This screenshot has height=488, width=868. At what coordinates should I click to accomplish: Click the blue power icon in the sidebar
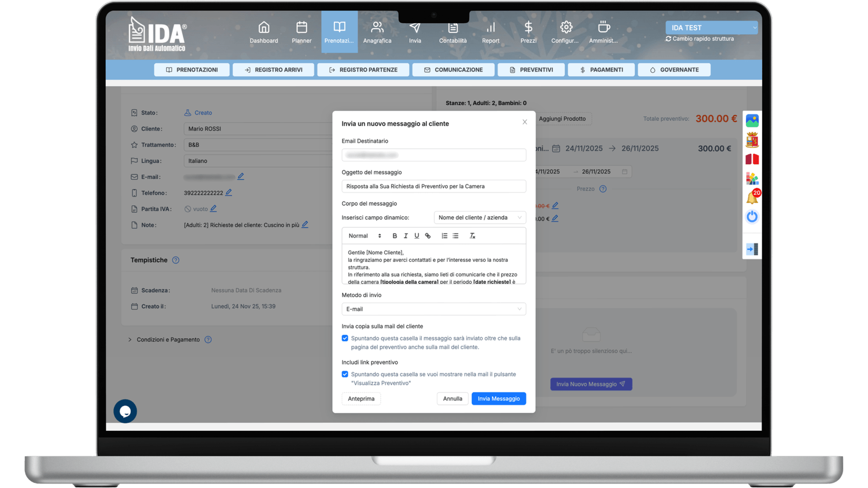tap(752, 217)
